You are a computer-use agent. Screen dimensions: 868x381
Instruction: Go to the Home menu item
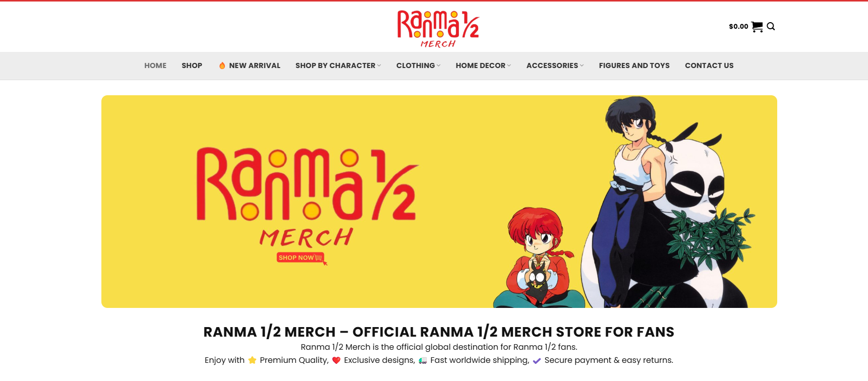click(155, 66)
